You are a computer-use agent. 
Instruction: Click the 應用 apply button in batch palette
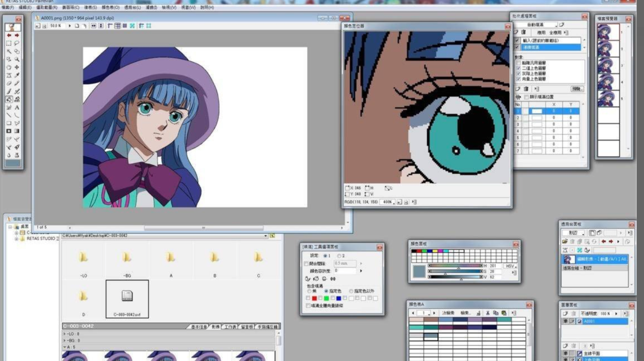point(541,33)
